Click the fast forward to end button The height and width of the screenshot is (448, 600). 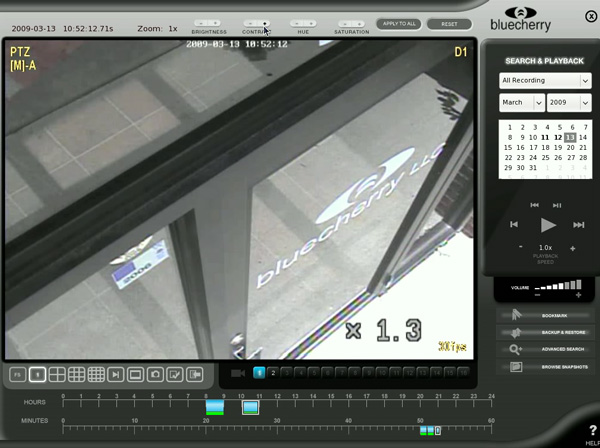[579, 225]
